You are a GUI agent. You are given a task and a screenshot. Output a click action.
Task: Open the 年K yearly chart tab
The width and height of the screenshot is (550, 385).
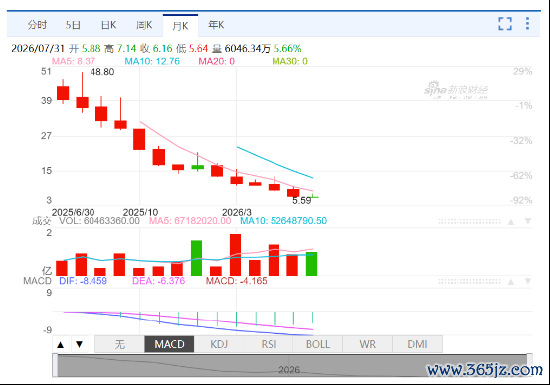216,25
